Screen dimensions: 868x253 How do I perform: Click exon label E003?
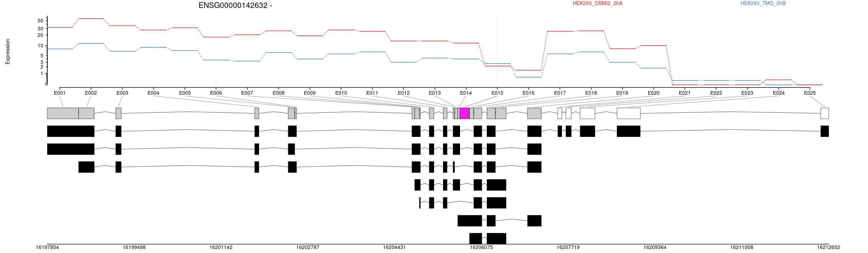(122, 93)
